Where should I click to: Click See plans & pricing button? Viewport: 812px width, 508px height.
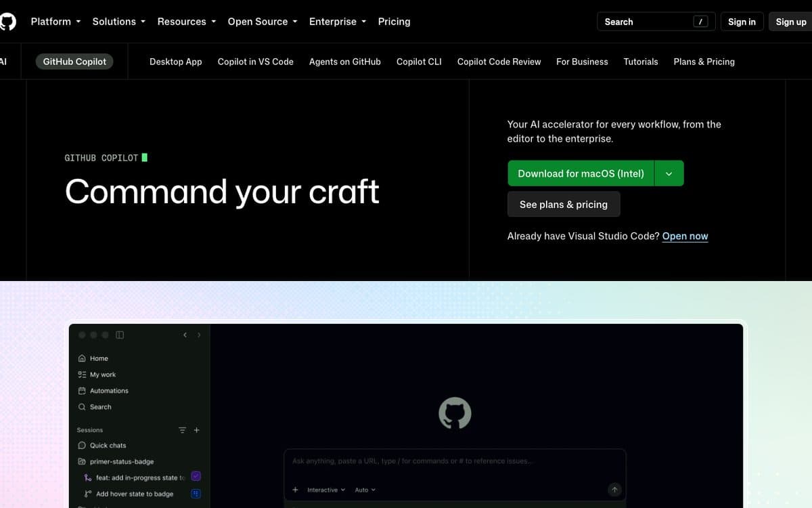click(x=564, y=205)
